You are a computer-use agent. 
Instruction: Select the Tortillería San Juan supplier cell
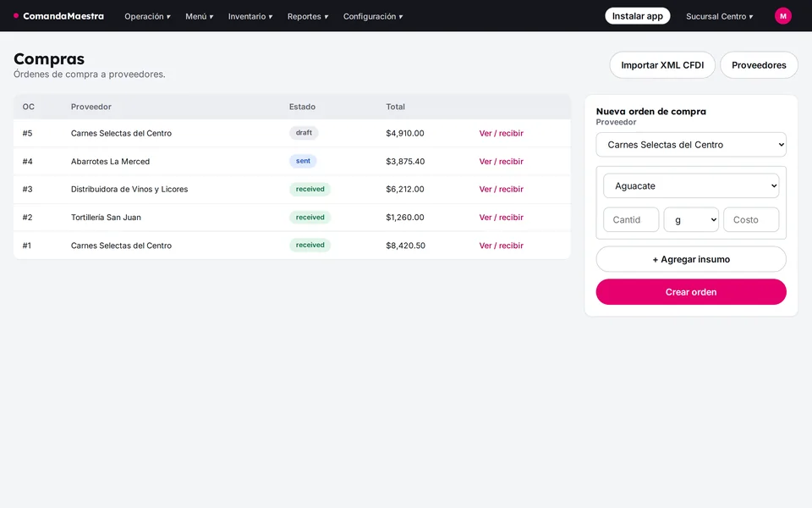tap(106, 218)
